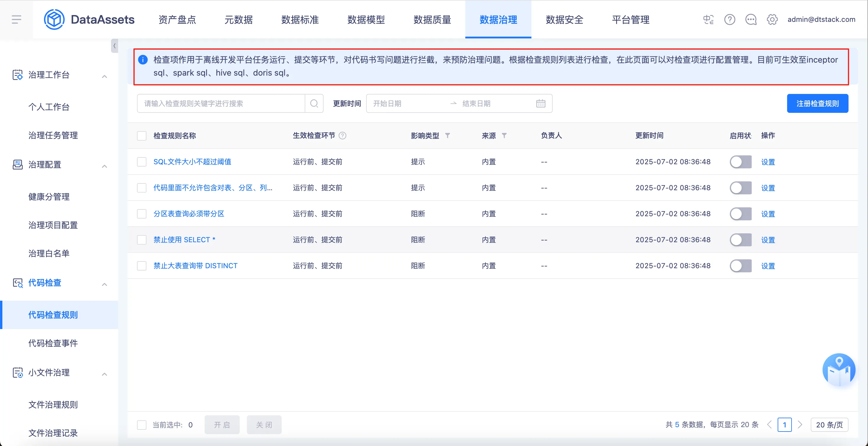The width and height of the screenshot is (868, 446).
Task: Click the 注册检查规则 button
Action: point(817,103)
